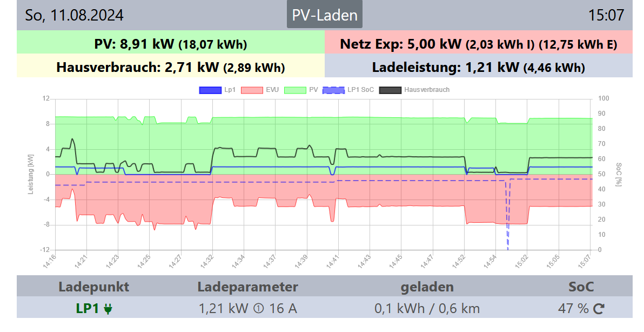Screen dimensions: 644x332
Task: Click the SoC column header
Action: tap(581, 287)
